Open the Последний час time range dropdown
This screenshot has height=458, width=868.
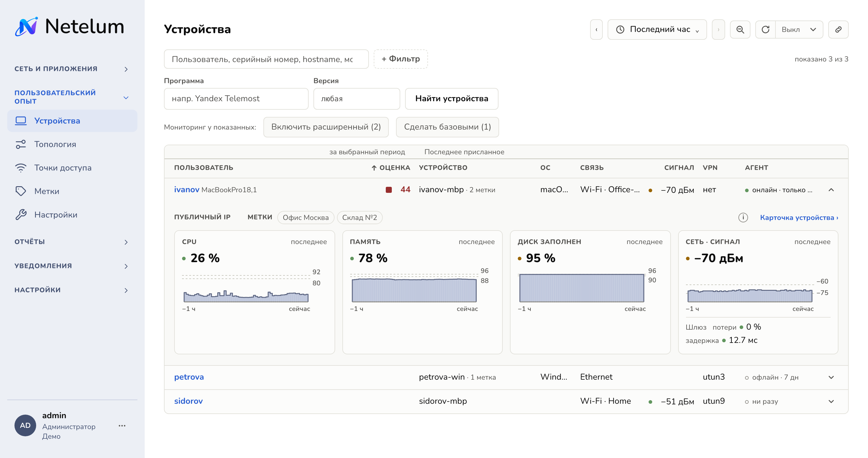[657, 30]
